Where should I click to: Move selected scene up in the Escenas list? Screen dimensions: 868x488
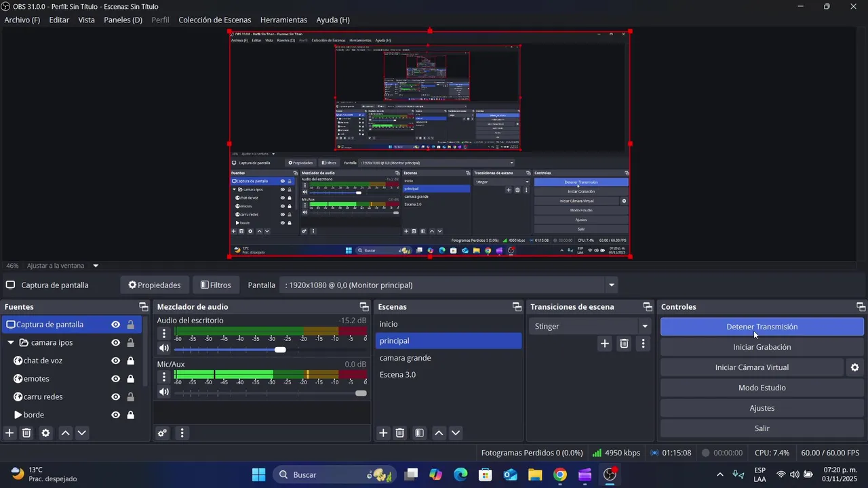coord(439,433)
